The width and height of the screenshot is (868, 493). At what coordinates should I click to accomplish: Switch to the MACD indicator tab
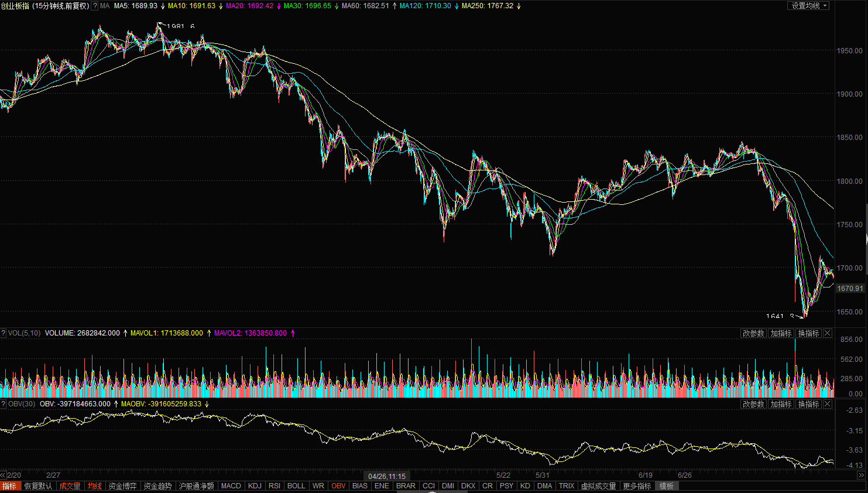point(231,486)
